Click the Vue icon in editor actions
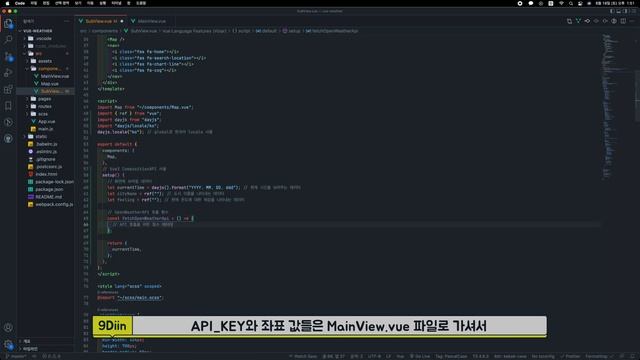Image resolution: width=640 pixels, height=360 pixels. pos(578,21)
